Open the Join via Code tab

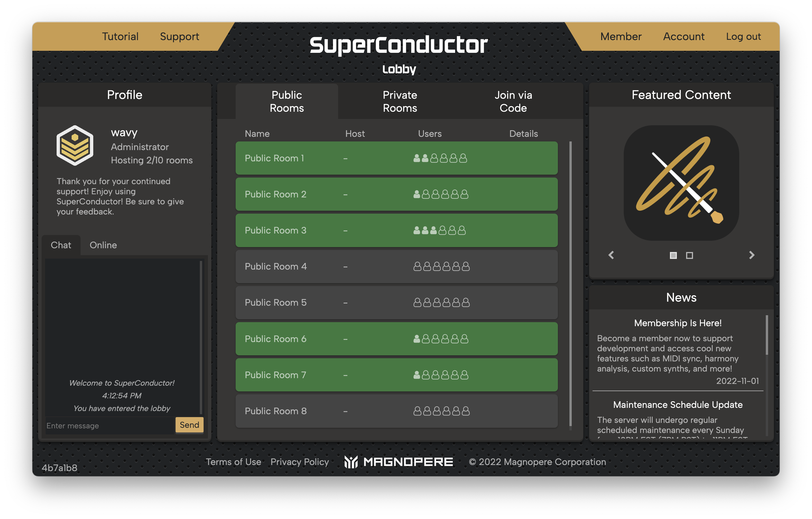point(513,101)
